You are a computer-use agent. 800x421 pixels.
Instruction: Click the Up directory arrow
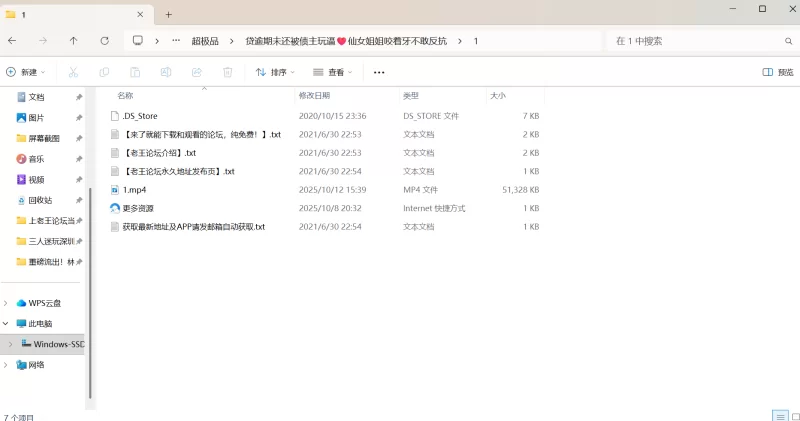73,41
